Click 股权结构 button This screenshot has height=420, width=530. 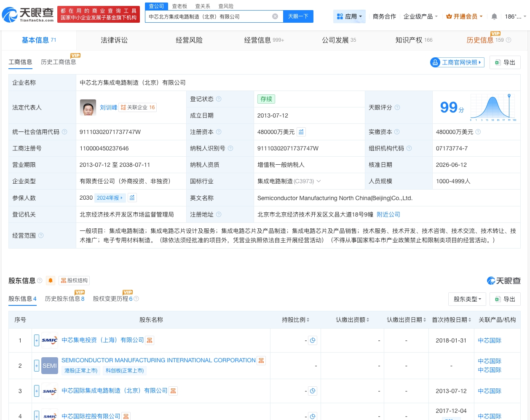click(x=74, y=281)
